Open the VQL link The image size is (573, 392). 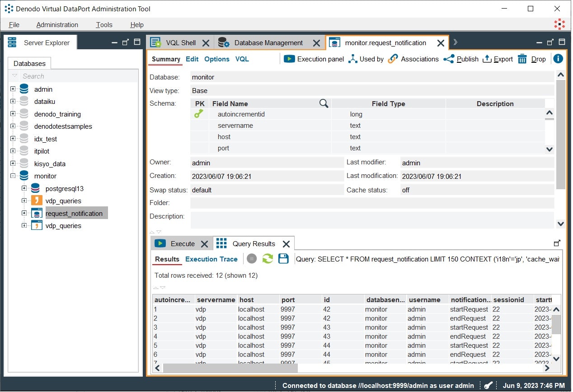[242, 59]
